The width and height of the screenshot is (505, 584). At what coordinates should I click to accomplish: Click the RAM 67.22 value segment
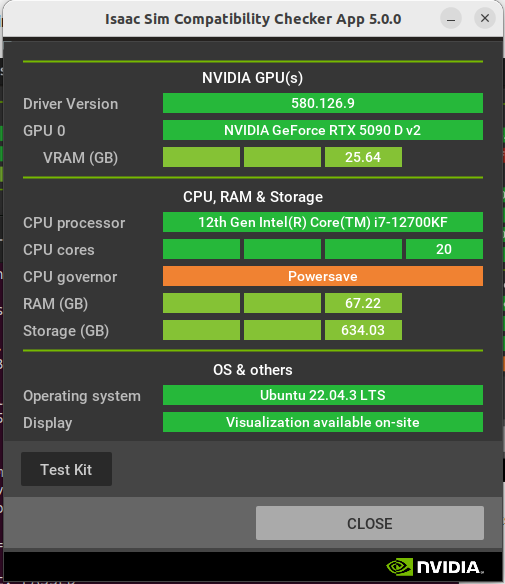click(363, 303)
